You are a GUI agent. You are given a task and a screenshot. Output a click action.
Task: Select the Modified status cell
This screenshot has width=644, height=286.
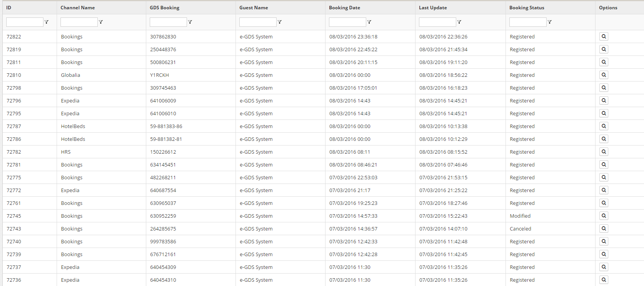tap(520, 216)
